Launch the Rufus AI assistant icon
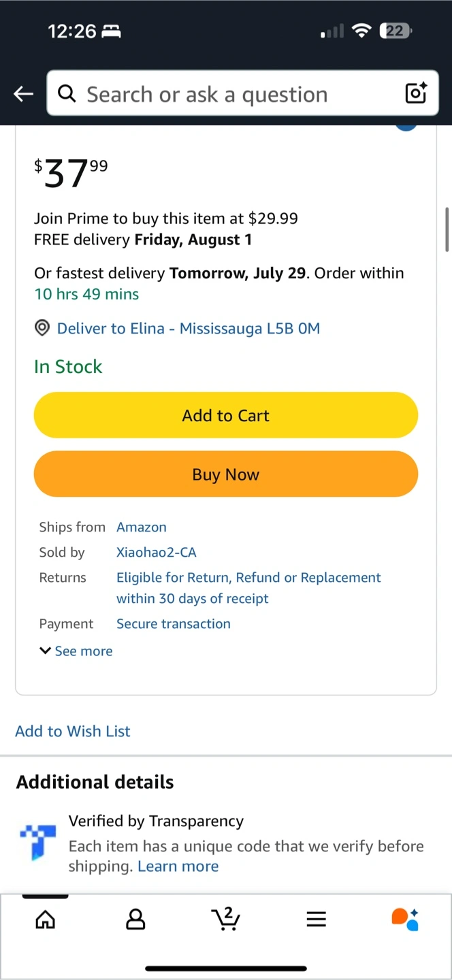Image resolution: width=452 pixels, height=980 pixels. point(405,919)
